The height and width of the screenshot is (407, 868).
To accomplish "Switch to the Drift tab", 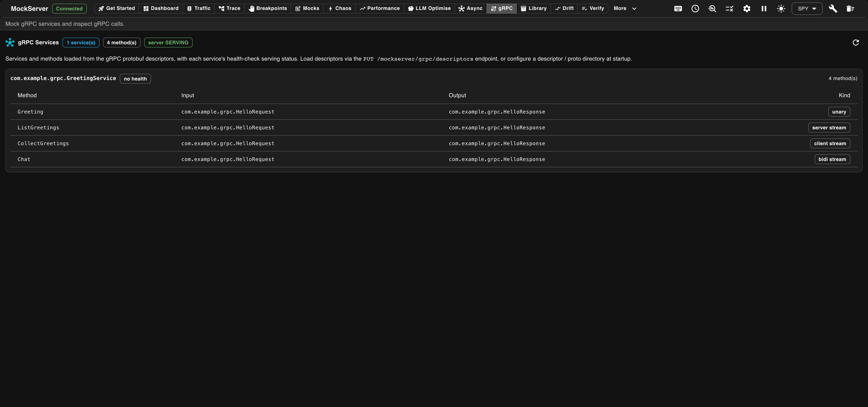I will [564, 8].
